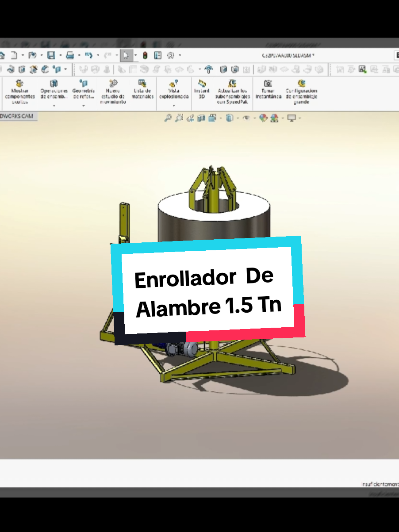This screenshot has width=399, height=532.
Task: Click the Open file icon
Action: [x=32, y=55]
